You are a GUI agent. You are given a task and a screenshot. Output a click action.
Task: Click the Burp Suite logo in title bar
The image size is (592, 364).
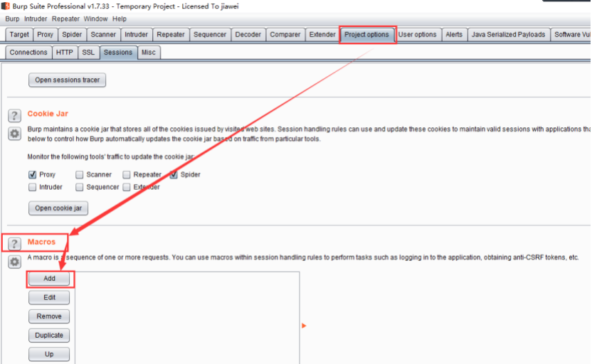coord(5,6)
